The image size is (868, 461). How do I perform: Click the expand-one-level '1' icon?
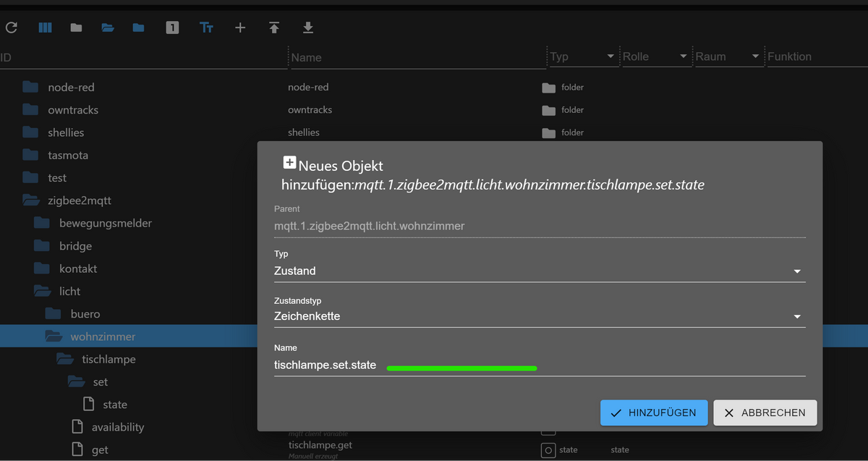coord(172,28)
